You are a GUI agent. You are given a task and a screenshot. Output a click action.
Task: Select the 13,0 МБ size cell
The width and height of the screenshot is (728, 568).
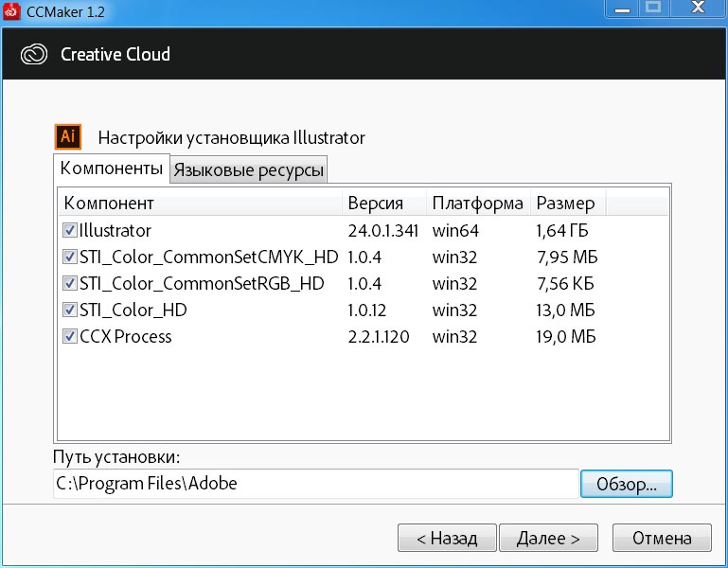coord(565,310)
